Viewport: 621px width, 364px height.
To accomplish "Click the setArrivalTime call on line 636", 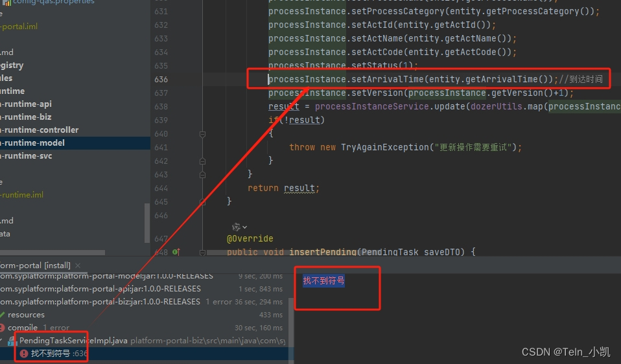I will (x=388, y=79).
